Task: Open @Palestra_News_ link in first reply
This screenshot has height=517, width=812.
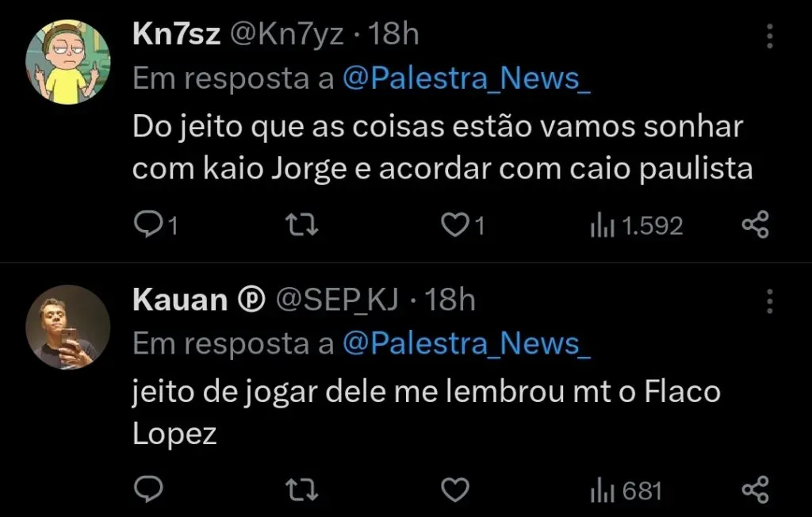Action: tap(466, 78)
